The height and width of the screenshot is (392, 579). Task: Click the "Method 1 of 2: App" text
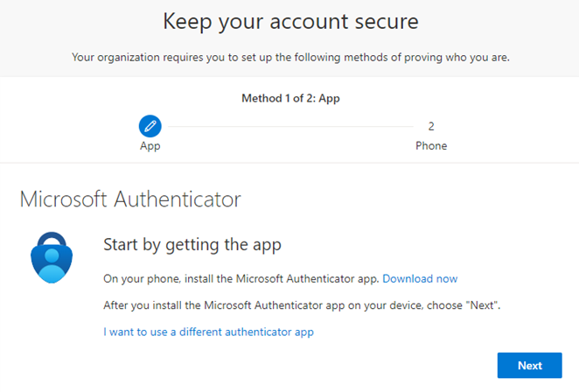click(x=290, y=98)
